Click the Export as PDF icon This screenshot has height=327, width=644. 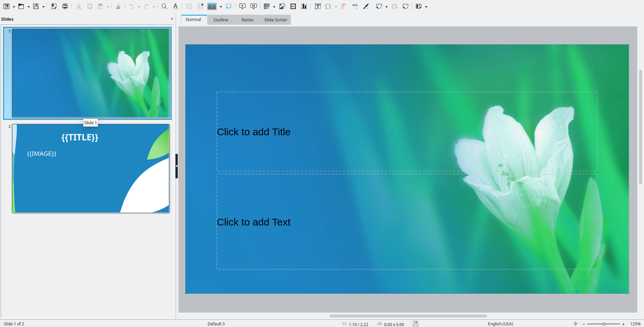[54, 6]
